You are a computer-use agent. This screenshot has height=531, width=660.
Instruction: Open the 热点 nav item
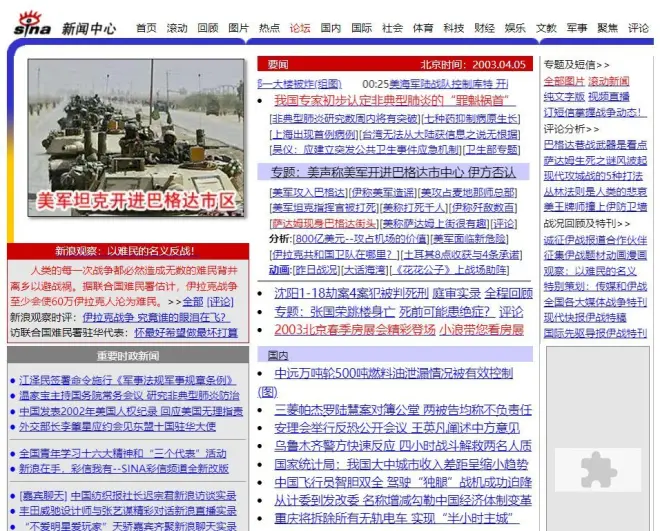point(269,28)
